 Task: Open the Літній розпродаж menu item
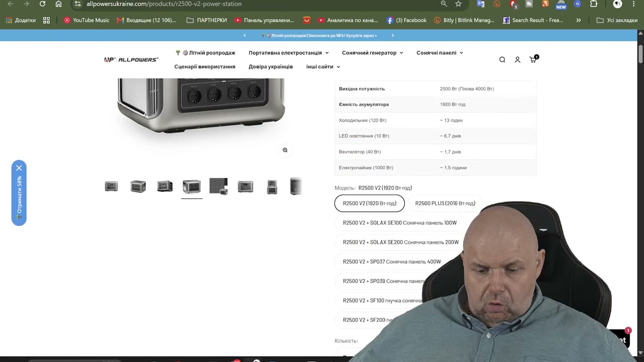[x=205, y=53]
